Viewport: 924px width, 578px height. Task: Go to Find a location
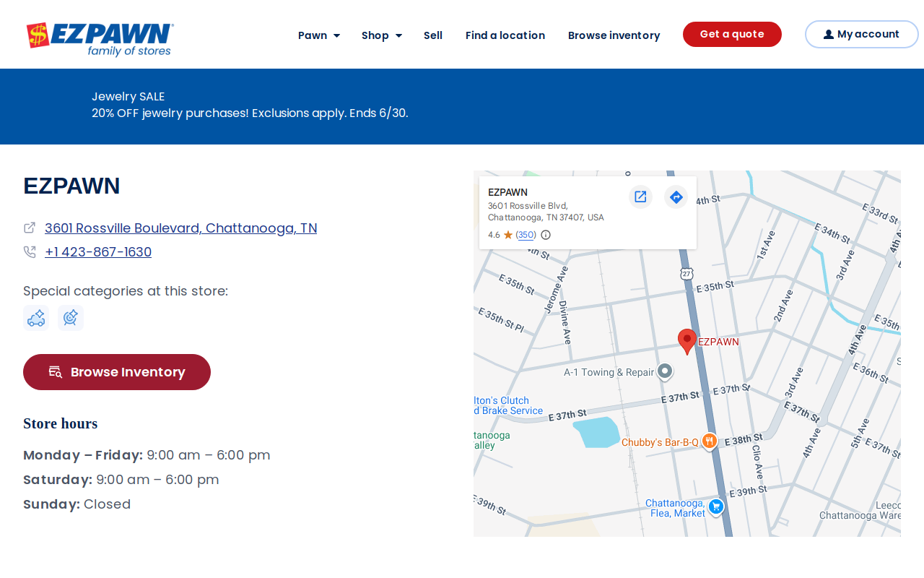[x=505, y=35]
